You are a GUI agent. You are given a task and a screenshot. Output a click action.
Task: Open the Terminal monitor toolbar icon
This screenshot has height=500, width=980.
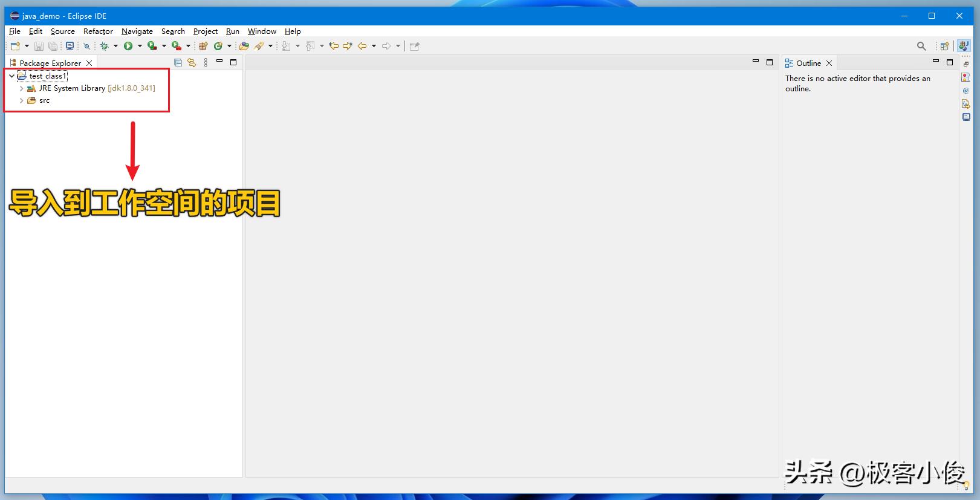[70, 46]
